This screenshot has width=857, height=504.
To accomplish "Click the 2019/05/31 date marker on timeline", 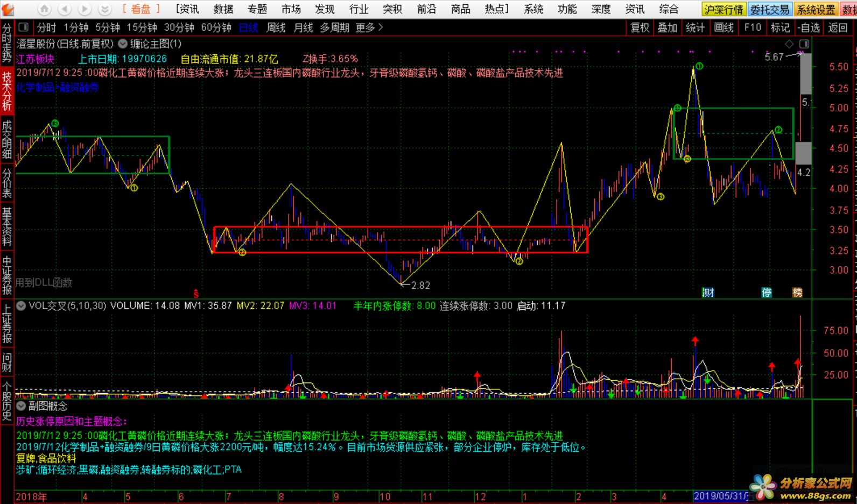I will (721, 496).
